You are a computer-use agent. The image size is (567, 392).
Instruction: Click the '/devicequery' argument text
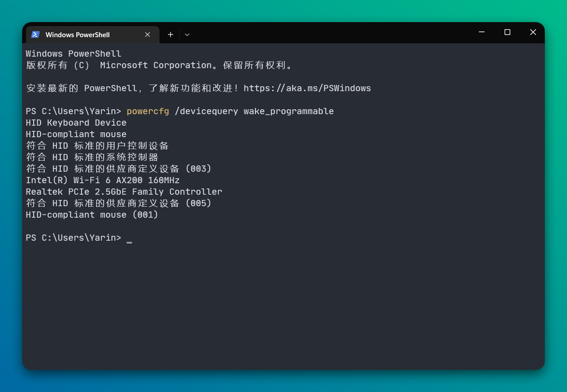click(x=206, y=111)
